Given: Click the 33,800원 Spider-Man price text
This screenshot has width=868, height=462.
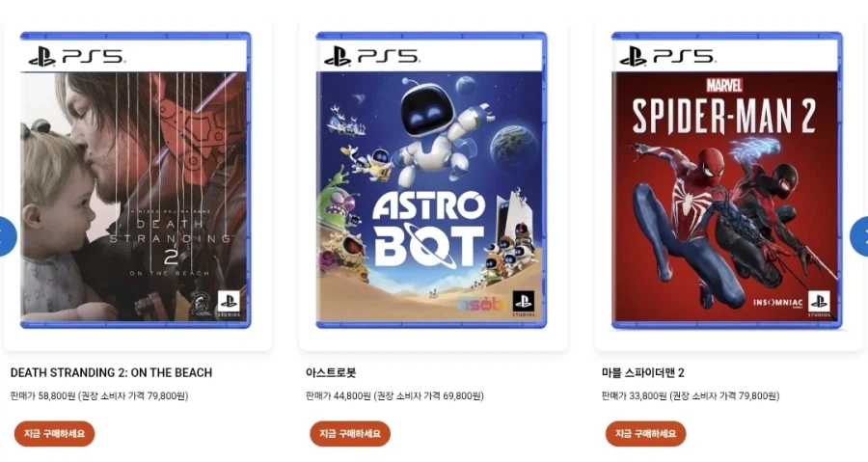Looking at the screenshot, I should tap(648, 395).
